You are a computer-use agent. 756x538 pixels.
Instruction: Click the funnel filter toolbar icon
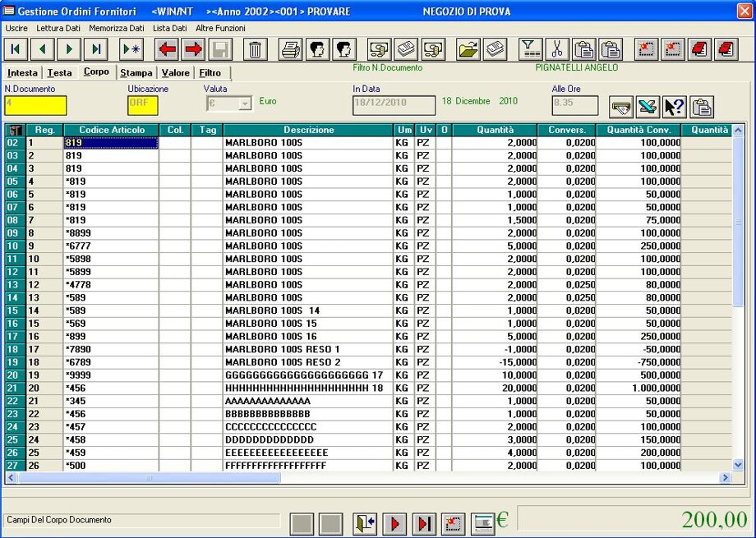532,49
